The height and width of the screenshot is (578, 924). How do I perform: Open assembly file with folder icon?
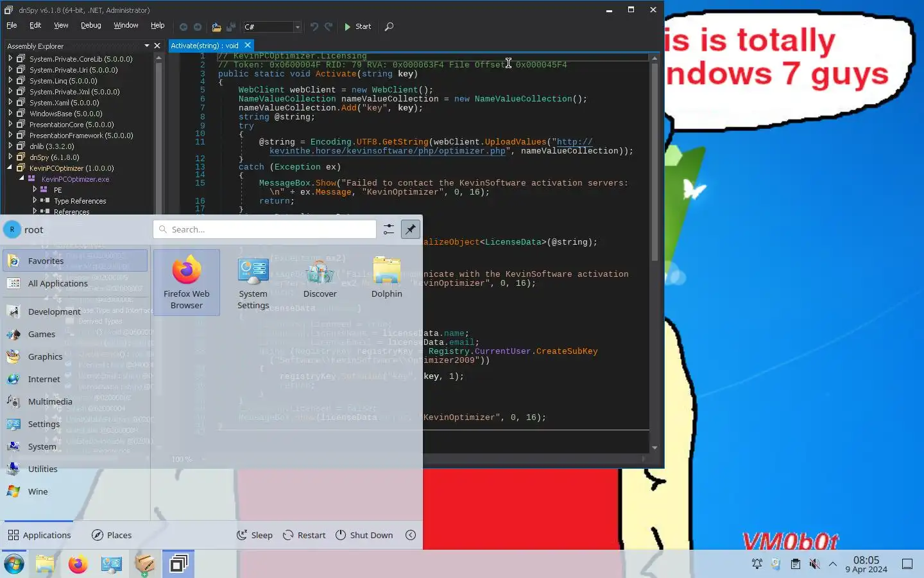[216, 27]
